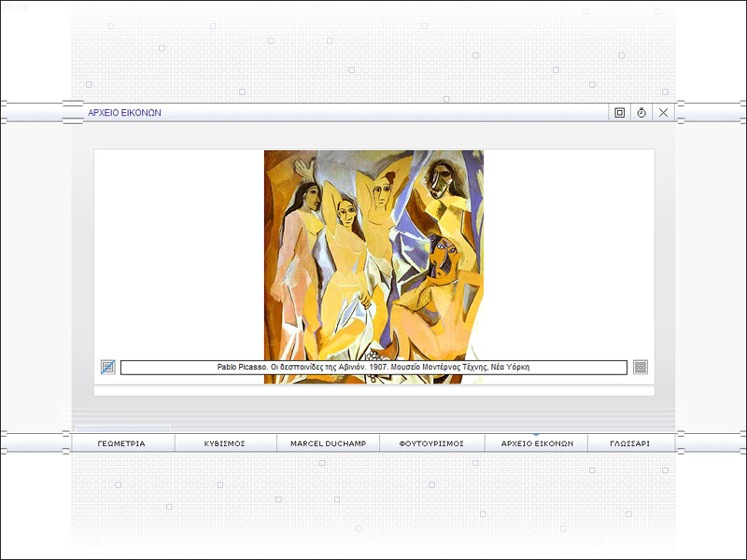This screenshot has height=560, width=747.
Task: Select the ΑΡΧΕΙΟ ΕΙΚΟΝΩΝ bottom tab
Action: 537,443
